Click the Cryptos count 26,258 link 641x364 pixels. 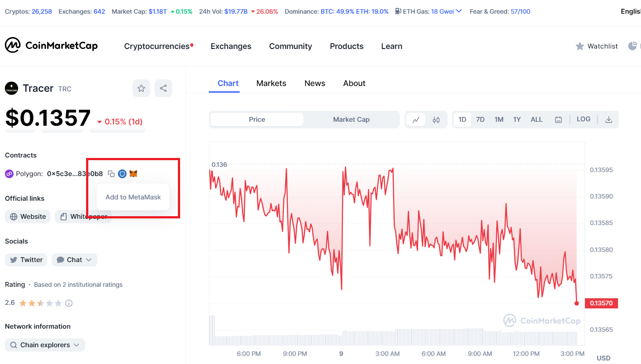(41, 11)
